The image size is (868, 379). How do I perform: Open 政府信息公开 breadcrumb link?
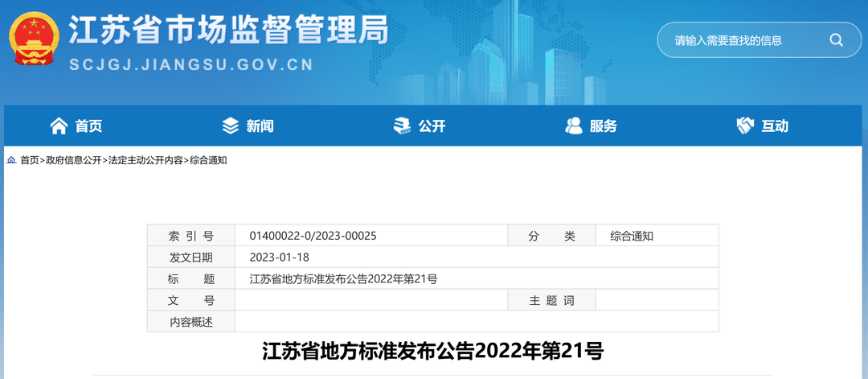point(74,161)
